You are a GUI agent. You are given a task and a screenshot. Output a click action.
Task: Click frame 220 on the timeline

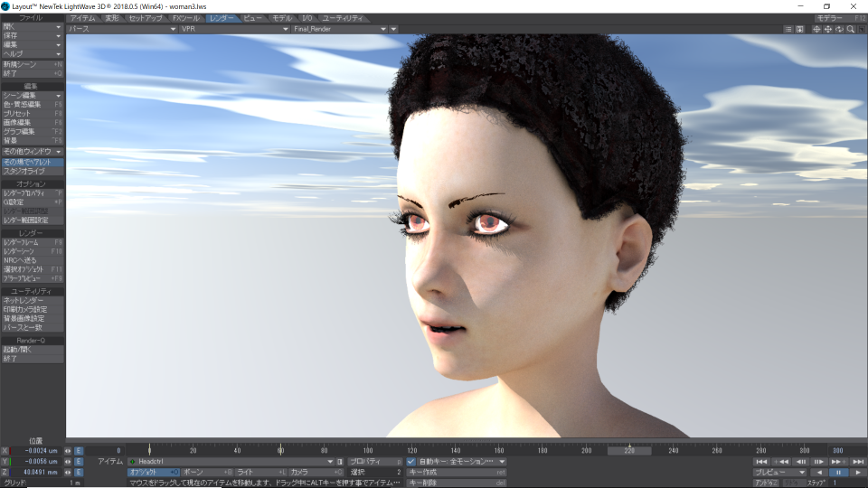(629, 450)
